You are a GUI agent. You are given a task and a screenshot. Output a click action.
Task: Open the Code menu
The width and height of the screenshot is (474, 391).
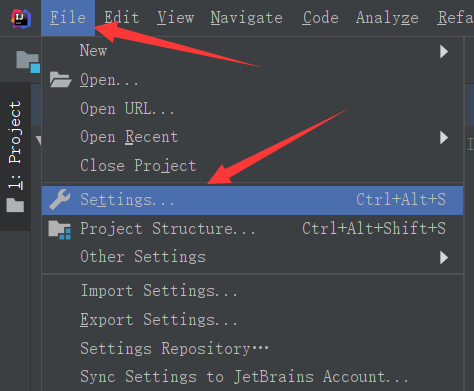(x=320, y=18)
